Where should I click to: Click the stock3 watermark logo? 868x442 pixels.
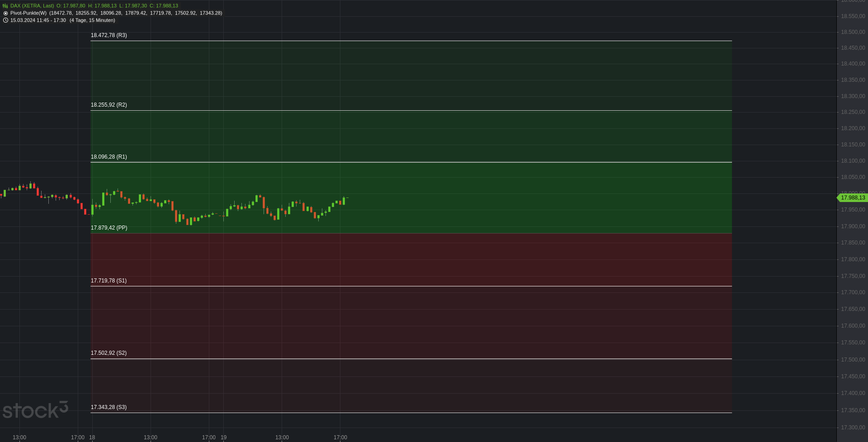tap(35, 410)
